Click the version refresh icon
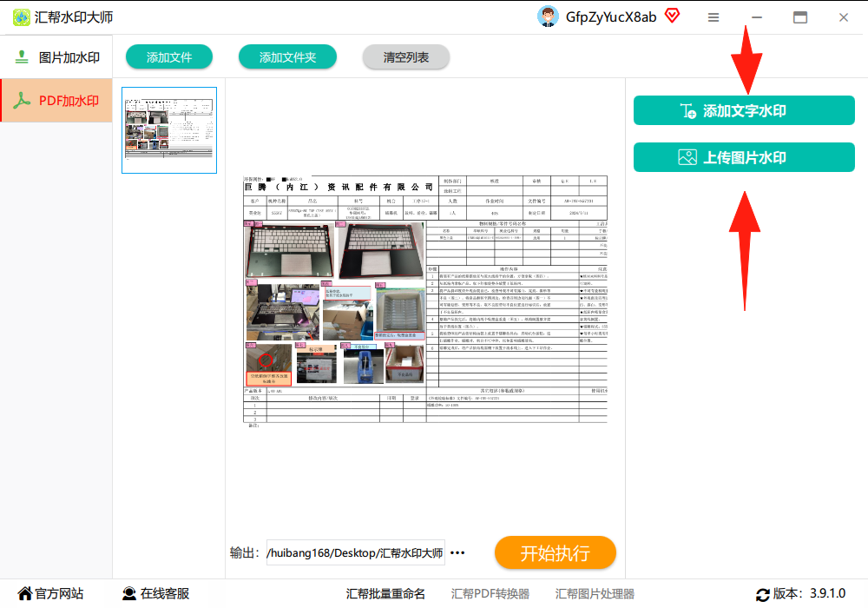This screenshot has width=868, height=608. pyautogui.click(x=763, y=595)
